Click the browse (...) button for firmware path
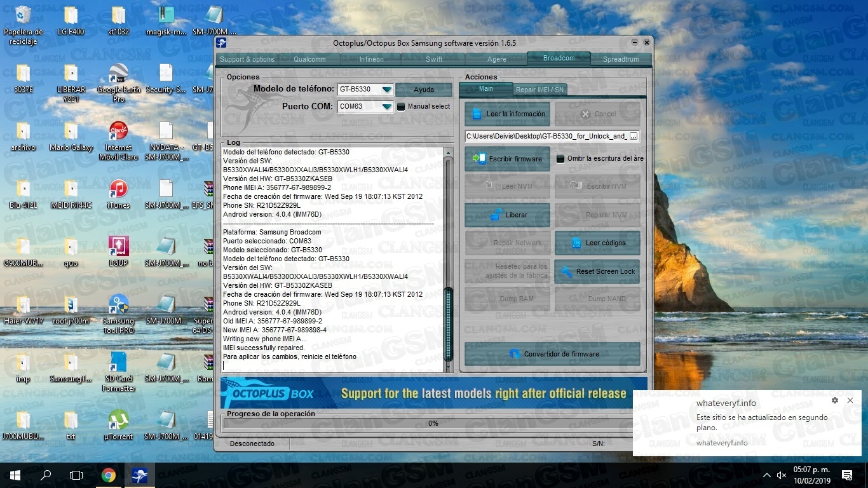Viewport: 868px width, 488px height. pos(633,136)
